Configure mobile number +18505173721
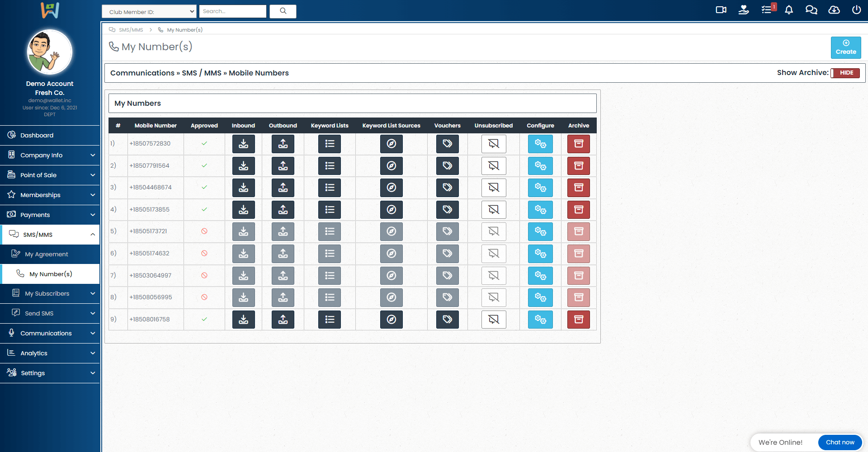 pos(540,231)
